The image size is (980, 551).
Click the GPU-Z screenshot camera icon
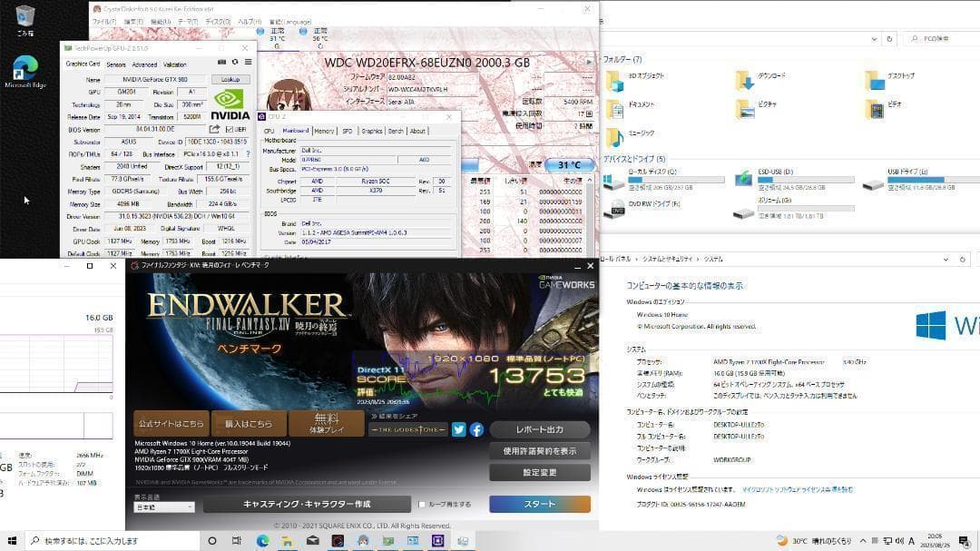220,62
